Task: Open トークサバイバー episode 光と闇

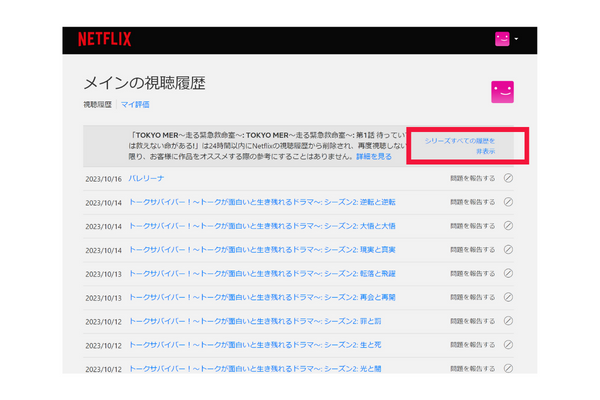Action: point(255,369)
